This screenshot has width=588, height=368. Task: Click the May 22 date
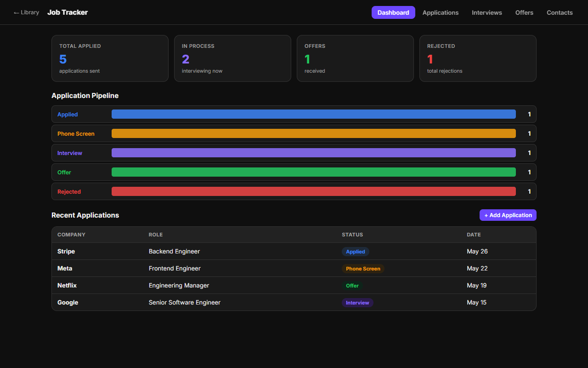pos(477,269)
